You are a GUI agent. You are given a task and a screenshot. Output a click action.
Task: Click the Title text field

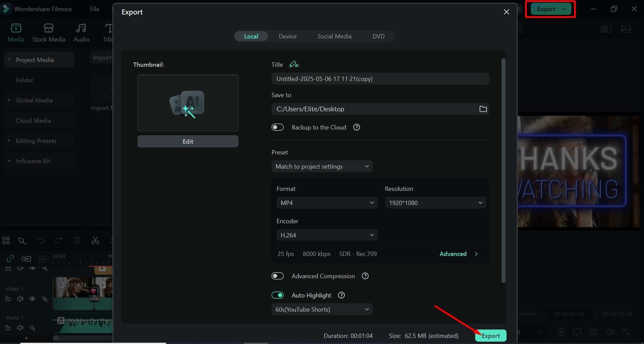(380, 79)
